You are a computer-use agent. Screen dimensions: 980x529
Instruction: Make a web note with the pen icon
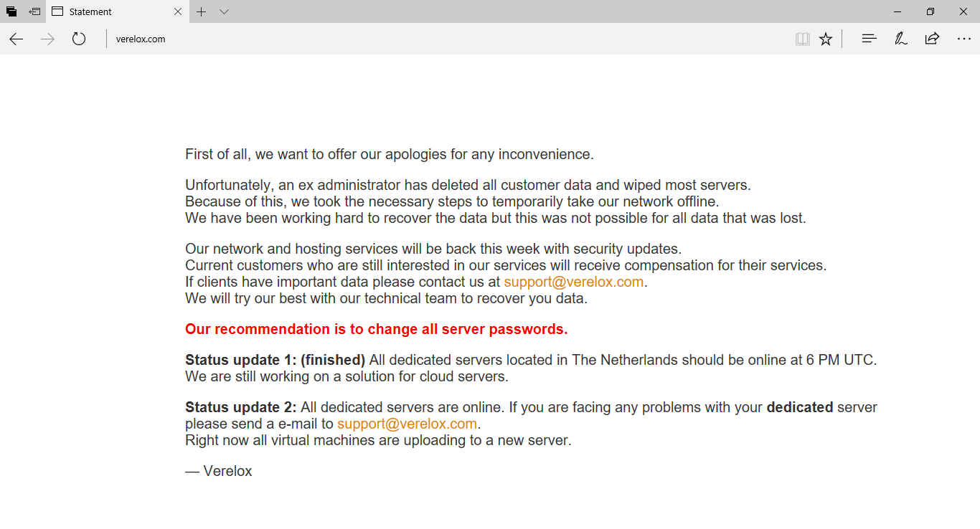(900, 39)
